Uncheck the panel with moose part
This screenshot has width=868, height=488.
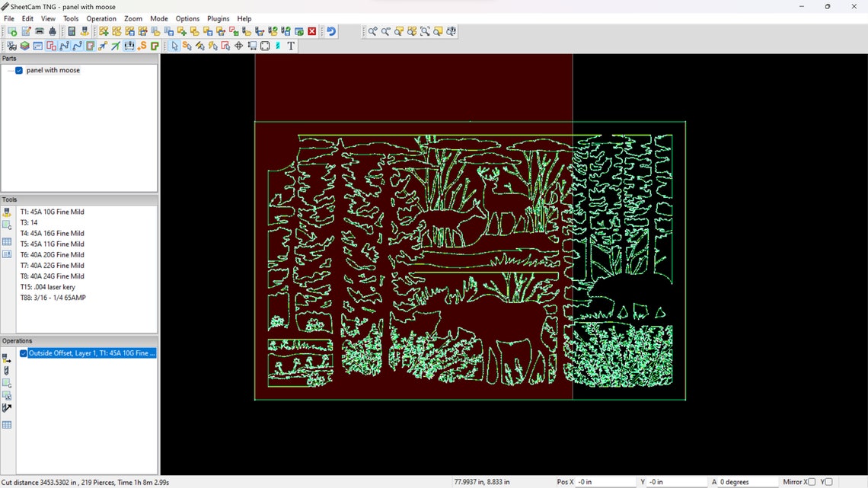pos(18,69)
